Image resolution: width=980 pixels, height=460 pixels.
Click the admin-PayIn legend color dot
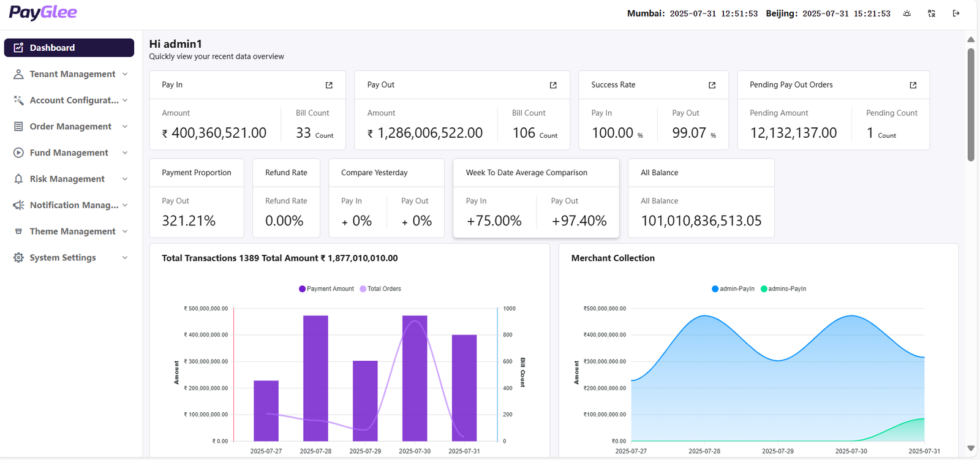(x=715, y=289)
